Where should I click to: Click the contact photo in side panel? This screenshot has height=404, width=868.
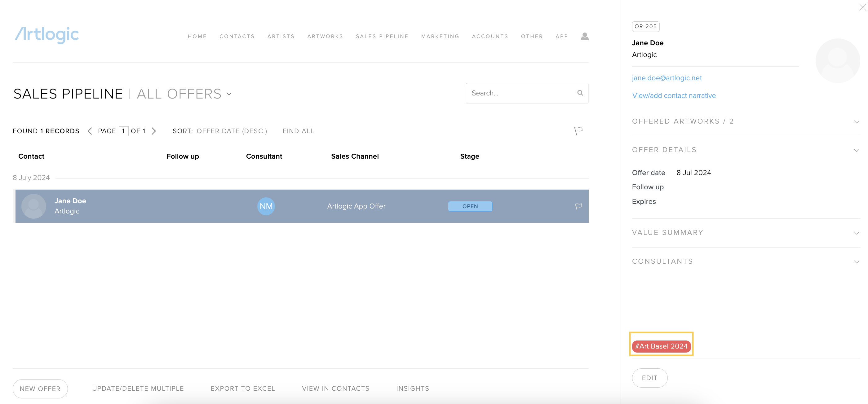coord(837,61)
